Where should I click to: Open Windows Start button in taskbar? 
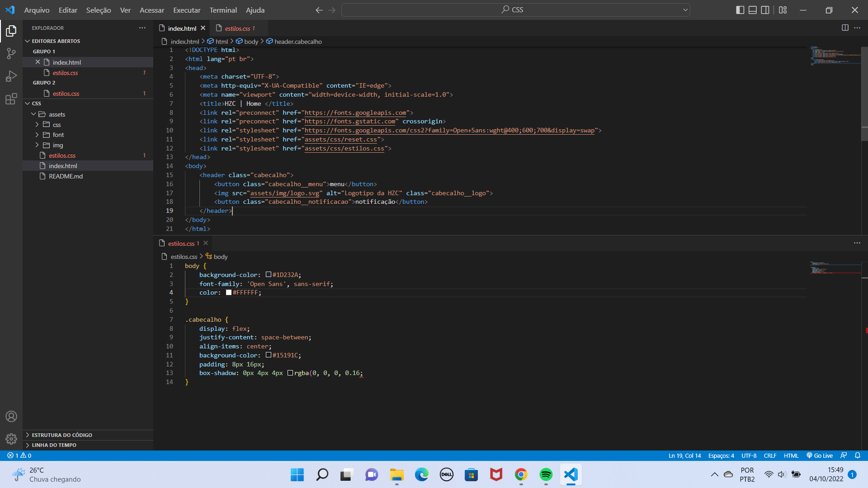click(297, 474)
